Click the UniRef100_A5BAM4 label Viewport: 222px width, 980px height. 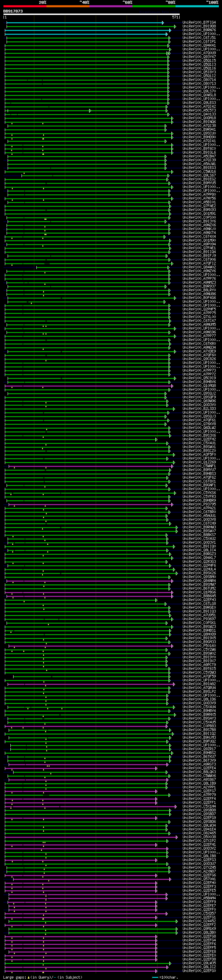(x=199, y=898)
